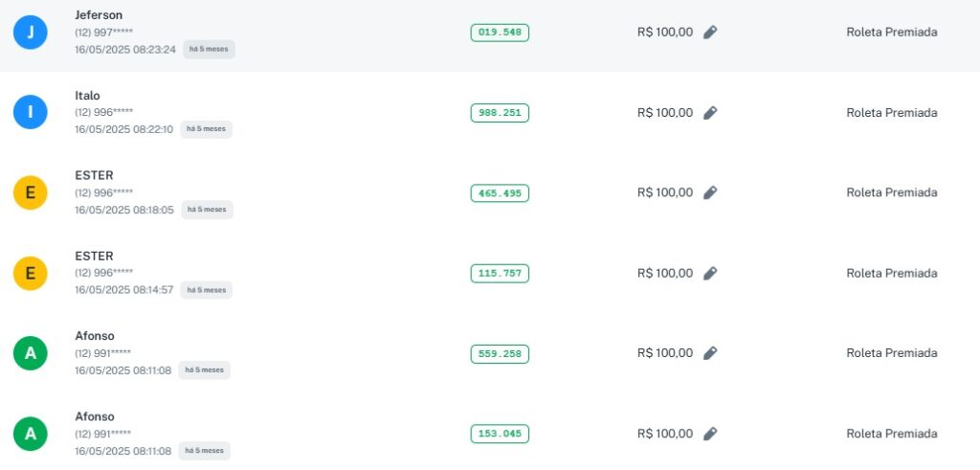The image size is (980, 470).
Task: Select the code badge 019.548
Action: click(x=500, y=33)
